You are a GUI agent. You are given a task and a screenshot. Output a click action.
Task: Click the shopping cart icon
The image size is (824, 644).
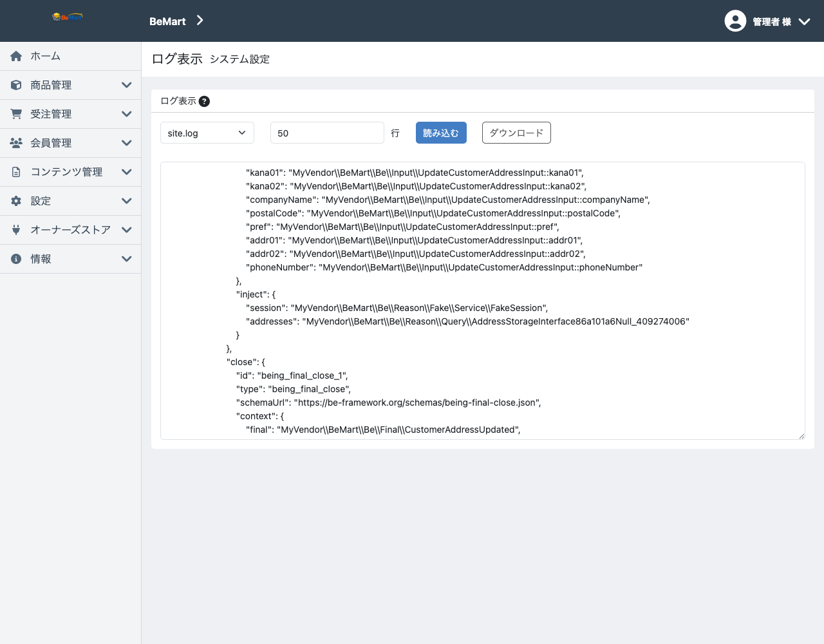click(x=16, y=114)
